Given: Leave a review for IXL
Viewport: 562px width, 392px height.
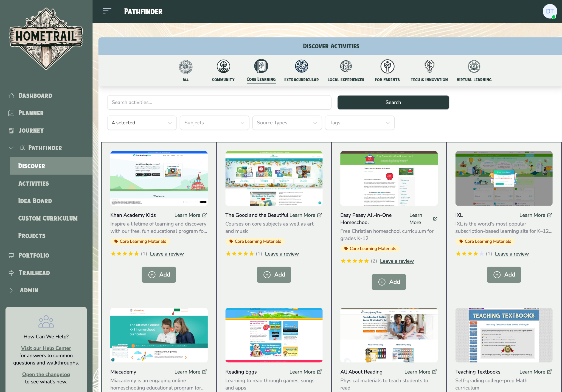Looking at the screenshot, I should point(512,254).
